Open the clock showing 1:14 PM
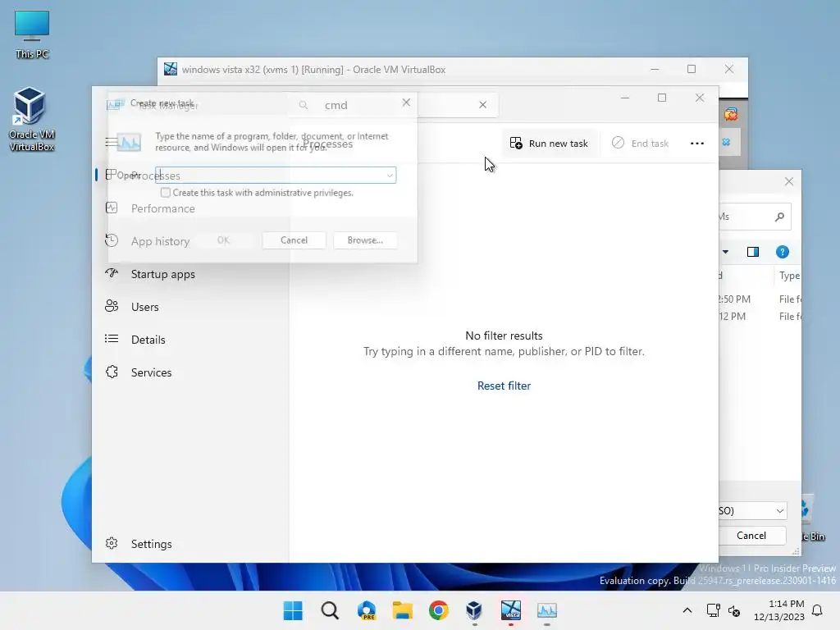840x630 pixels. [779, 610]
